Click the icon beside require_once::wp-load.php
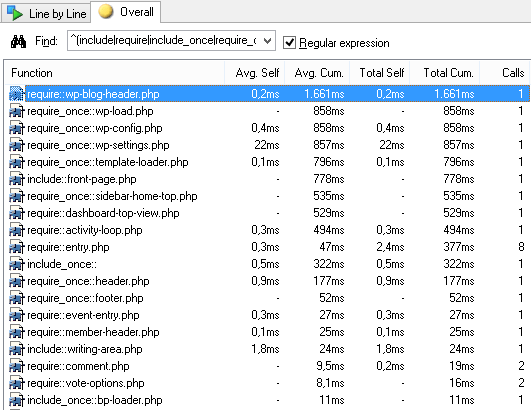The width and height of the screenshot is (531, 410). click(x=17, y=111)
